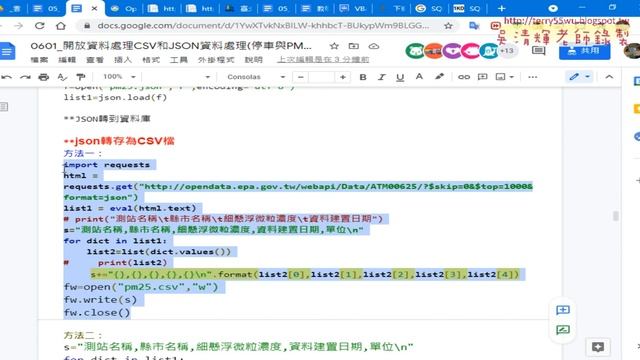Click the Insert link icon
The width and height of the screenshot is (640, 360).
pos(464,77)
